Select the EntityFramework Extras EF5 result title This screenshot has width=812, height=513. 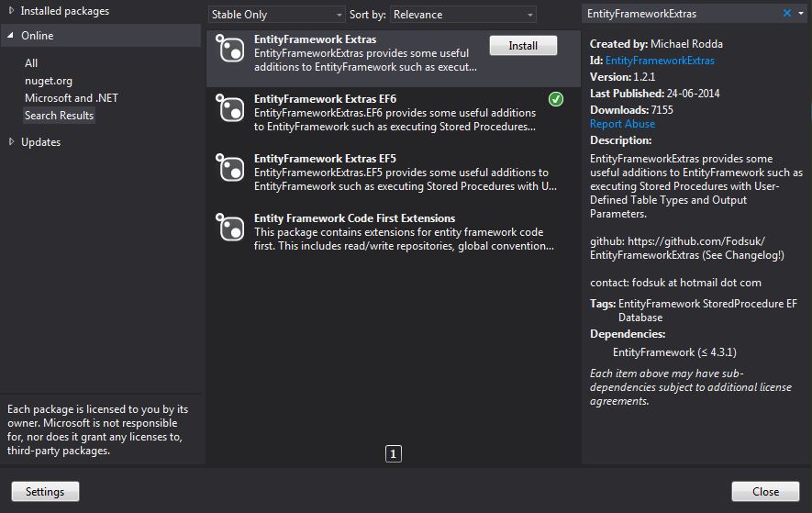click(x=325, y=158)
